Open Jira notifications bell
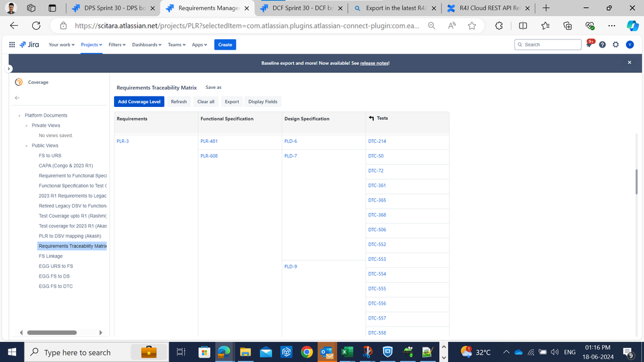 point(589,44)
